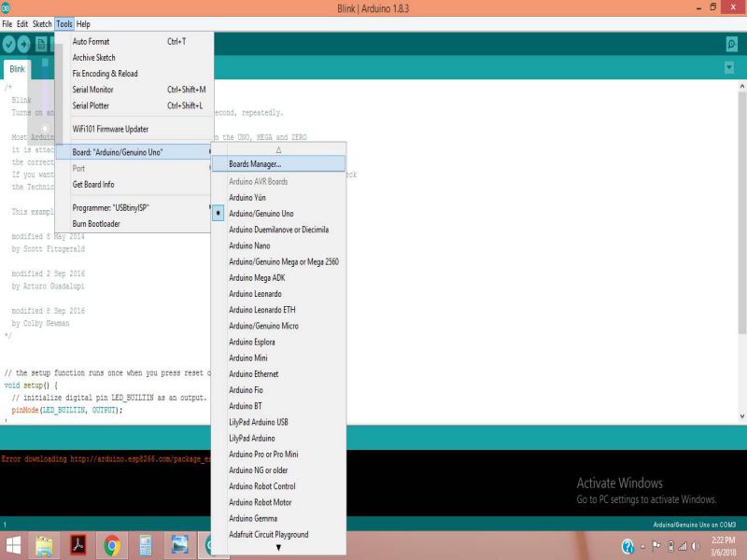Open the tab options dropdown arrow
This screenshot has height=560, width=747.
point(729,67)
